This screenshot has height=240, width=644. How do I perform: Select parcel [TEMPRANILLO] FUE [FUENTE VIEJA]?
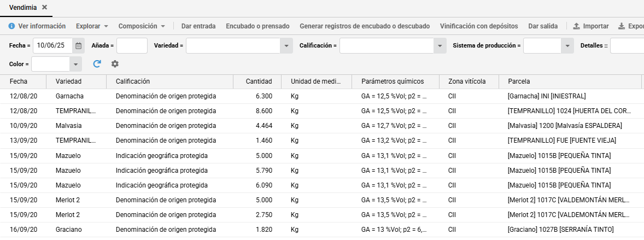570,141
